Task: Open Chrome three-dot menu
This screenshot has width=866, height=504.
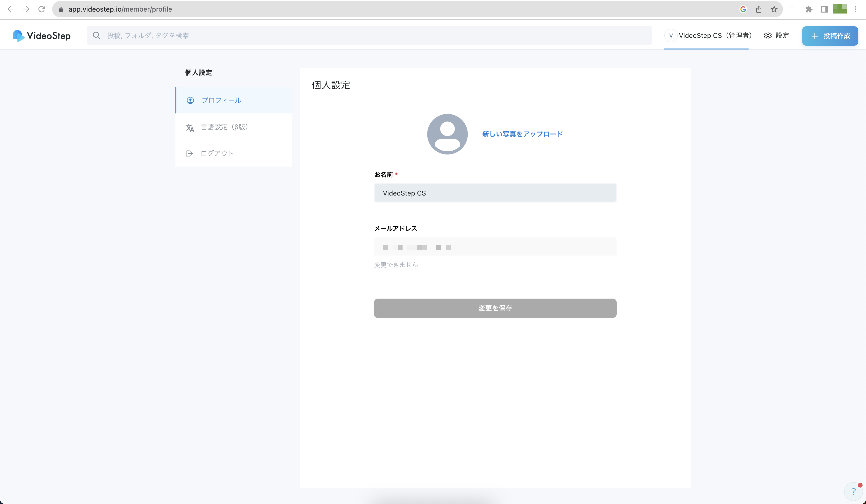Action: [855, 9]
